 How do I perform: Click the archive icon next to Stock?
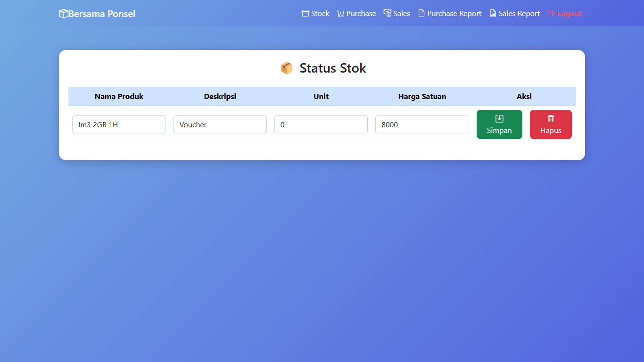click(x=305, y=13)
